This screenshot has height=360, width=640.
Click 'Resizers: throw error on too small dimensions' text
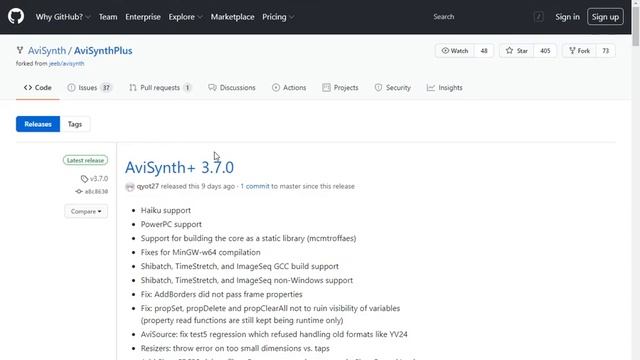235,348
